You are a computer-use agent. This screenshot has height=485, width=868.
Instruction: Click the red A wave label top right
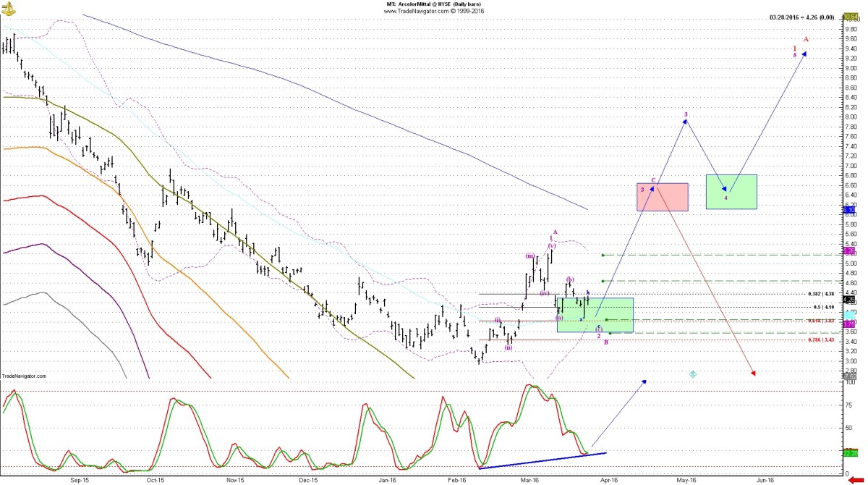(x=806, y=39)
